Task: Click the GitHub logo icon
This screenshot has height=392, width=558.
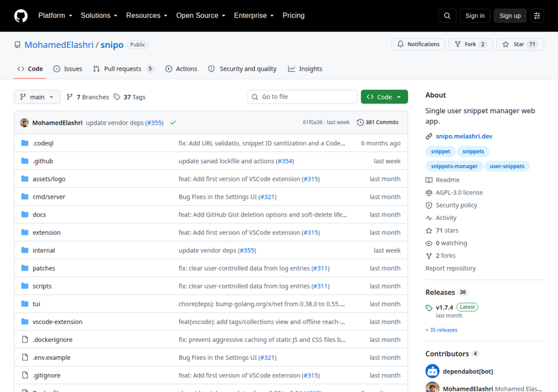Action: (21, 16)
